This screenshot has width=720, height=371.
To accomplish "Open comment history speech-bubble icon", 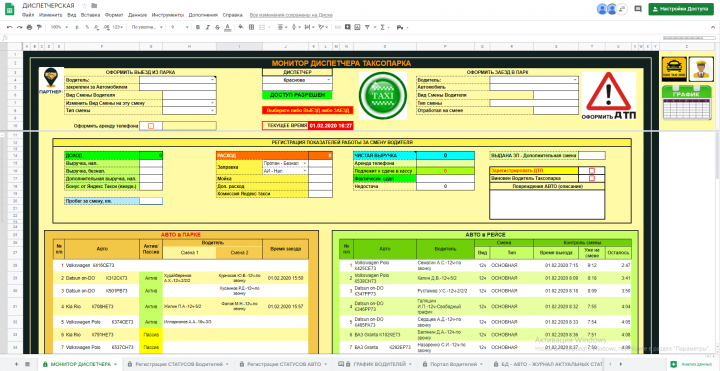I will [x=637, y=9].
